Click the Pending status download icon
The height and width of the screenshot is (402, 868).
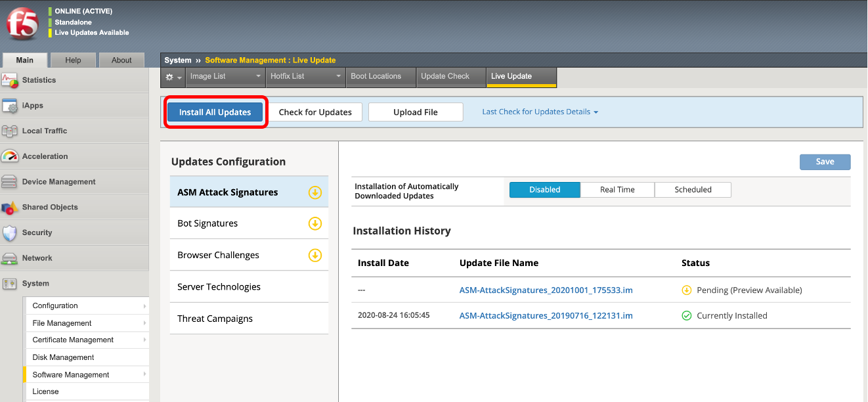click(x=687, y=290)
